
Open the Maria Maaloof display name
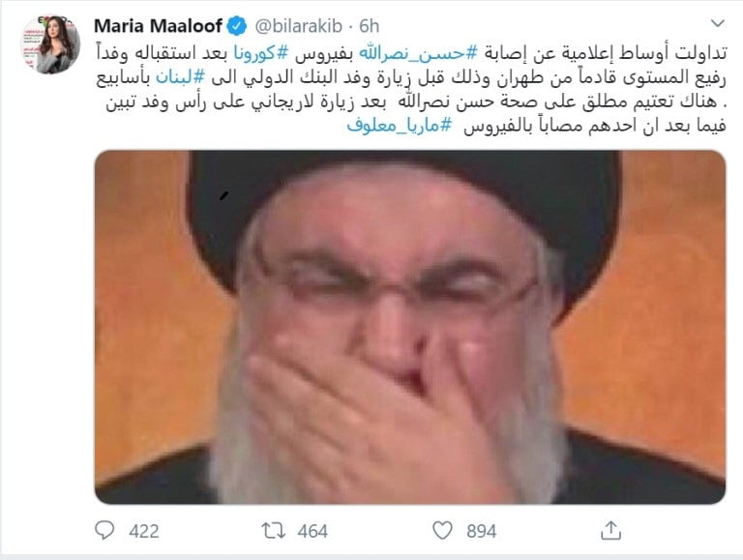pos(158,26)
